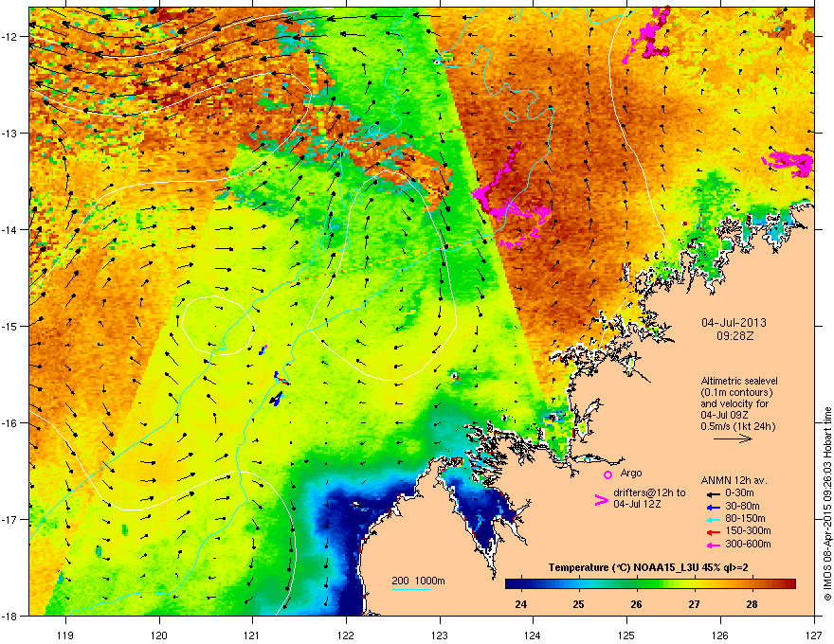
Task: Click the '04-Jul 09Z' text line
Action: (x=724, y=415)
